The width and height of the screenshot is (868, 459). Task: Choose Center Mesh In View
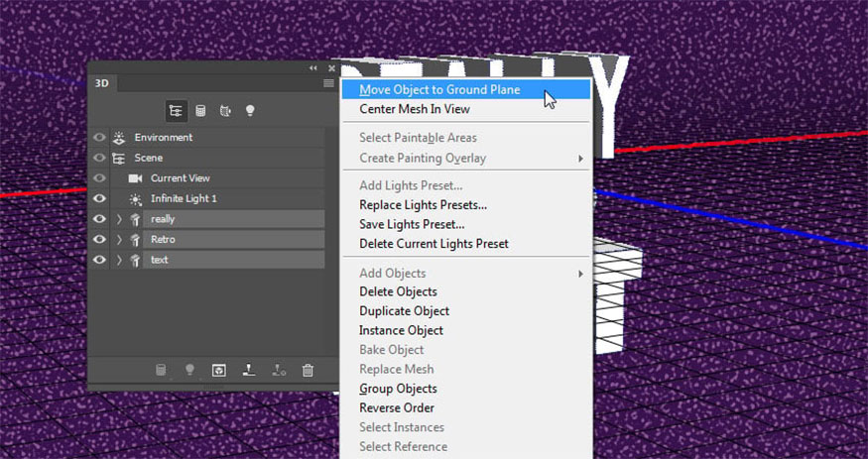pyautogui.click(x=466, y=109)
